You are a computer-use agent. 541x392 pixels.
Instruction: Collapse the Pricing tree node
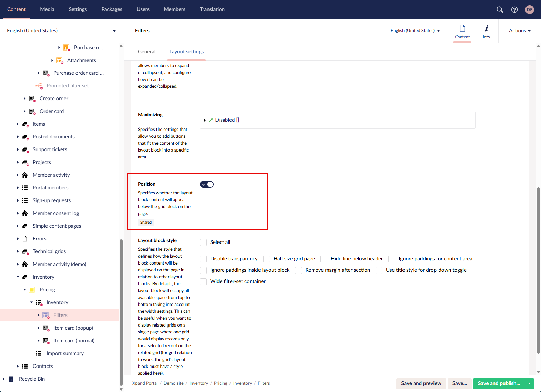[x=25, y=290]
